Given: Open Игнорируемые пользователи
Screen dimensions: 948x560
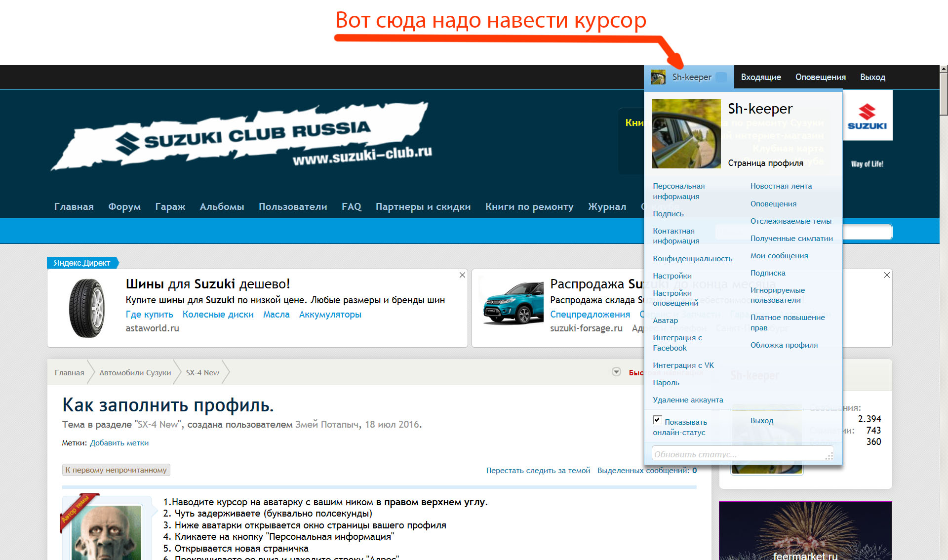Looking at the screenshot, I should [x=778, y=295].
